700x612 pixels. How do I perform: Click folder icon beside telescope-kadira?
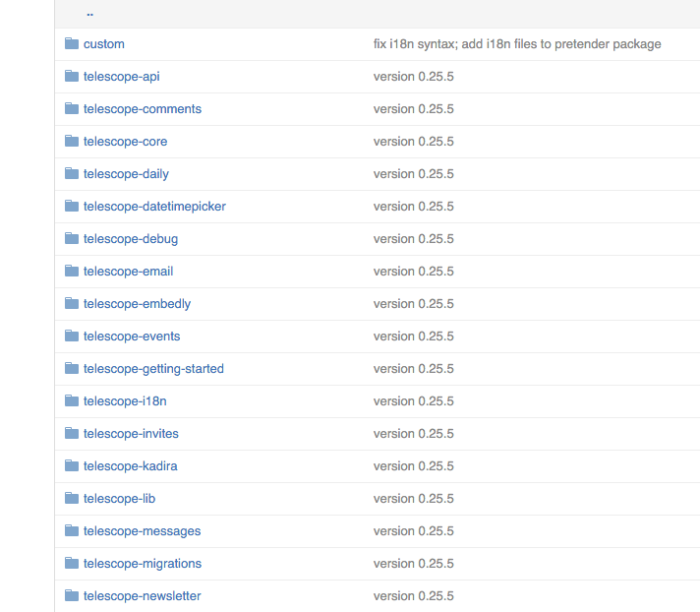point(72,465)
